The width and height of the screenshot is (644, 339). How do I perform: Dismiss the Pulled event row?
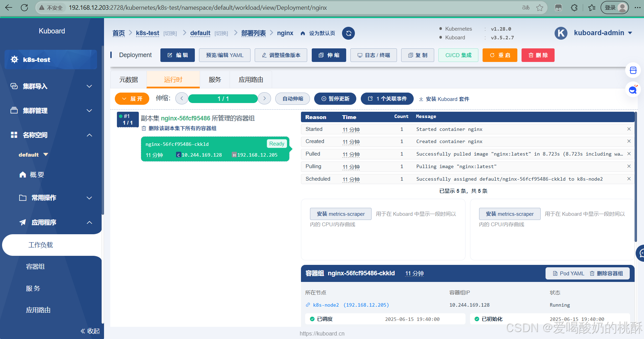629,154
